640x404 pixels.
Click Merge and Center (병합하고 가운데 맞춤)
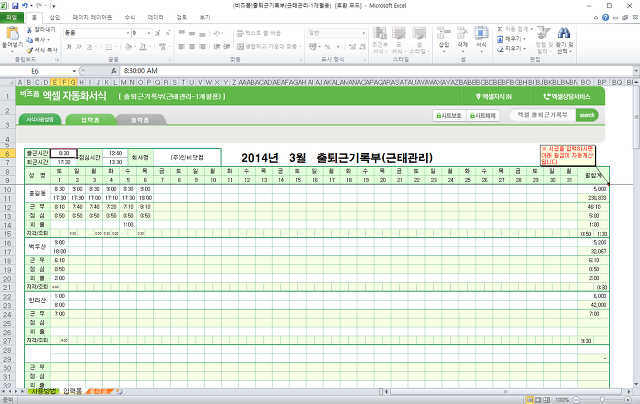coord(268,47)
